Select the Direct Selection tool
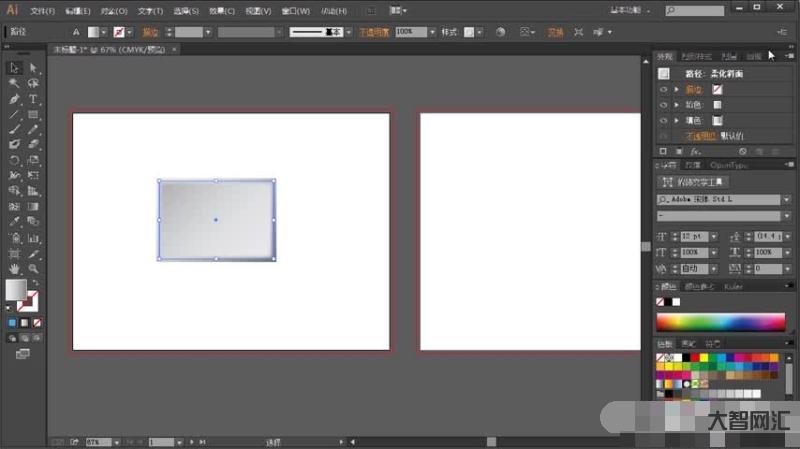The image size is (800, 449). click(33, 68)
